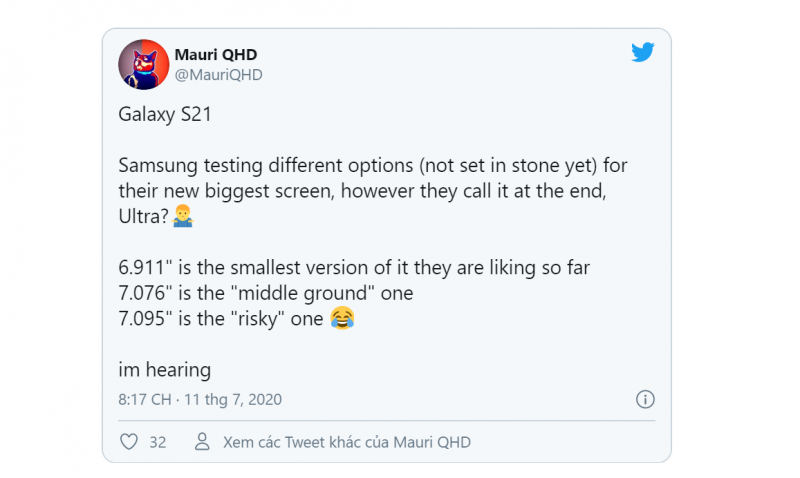Image resolution: width=800 pixels, height=478 pixels.
Task: Click the date 11 thg 7, 2020
Action: point(233,399)
